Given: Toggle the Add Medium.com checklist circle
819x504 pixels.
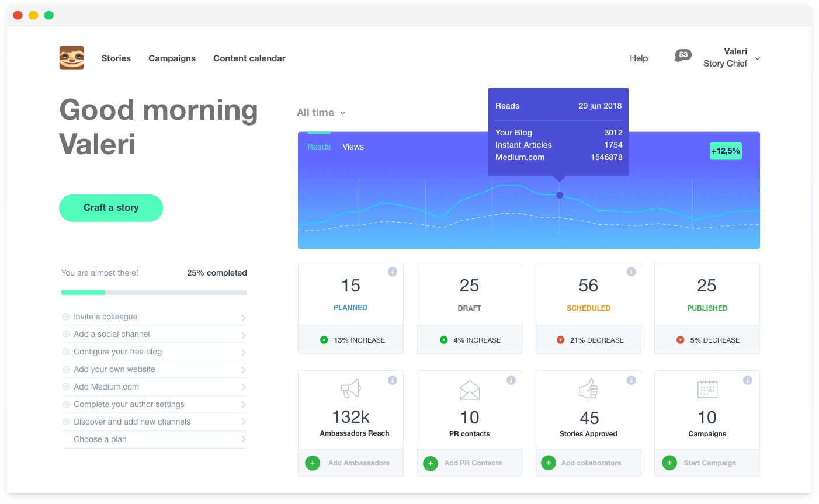Looking at the screenshot, I should pyautogui.click(x=66, y=387).
